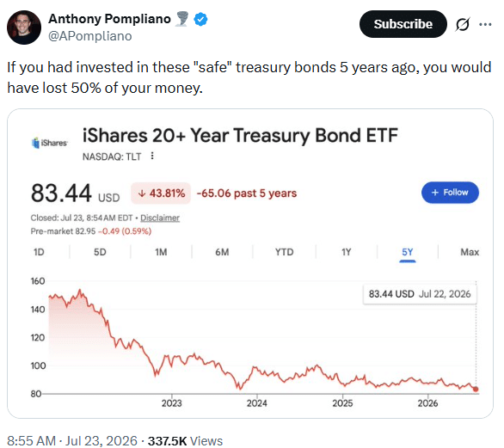Select the YTD chart range tab

point(285,252)
